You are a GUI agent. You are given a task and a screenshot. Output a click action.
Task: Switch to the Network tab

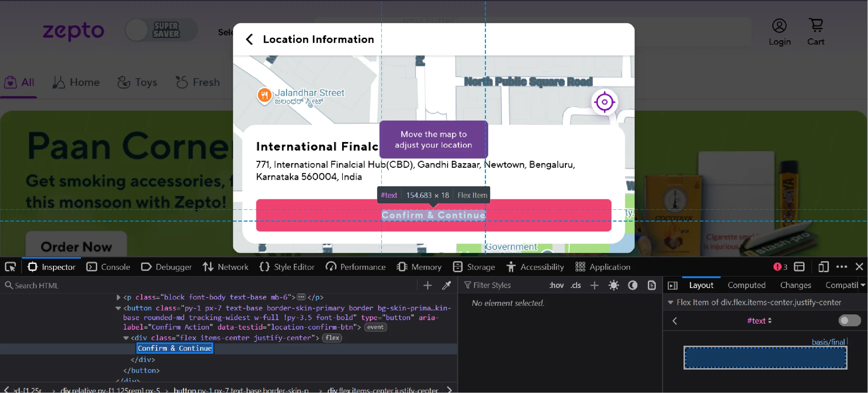point(225,267)
